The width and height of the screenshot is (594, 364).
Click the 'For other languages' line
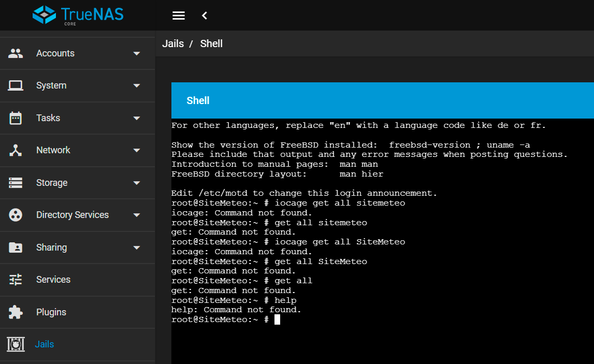(359, 125)
